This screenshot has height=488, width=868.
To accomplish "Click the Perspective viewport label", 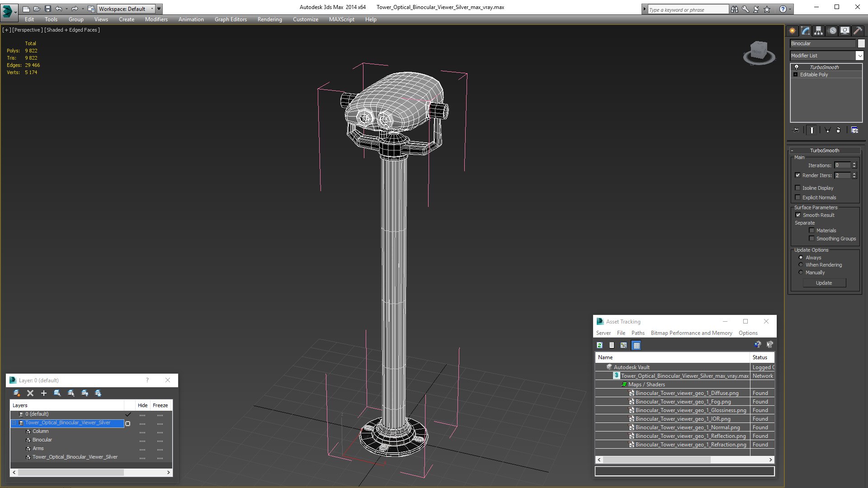I will pyautogui.click(x=28, y=30).
